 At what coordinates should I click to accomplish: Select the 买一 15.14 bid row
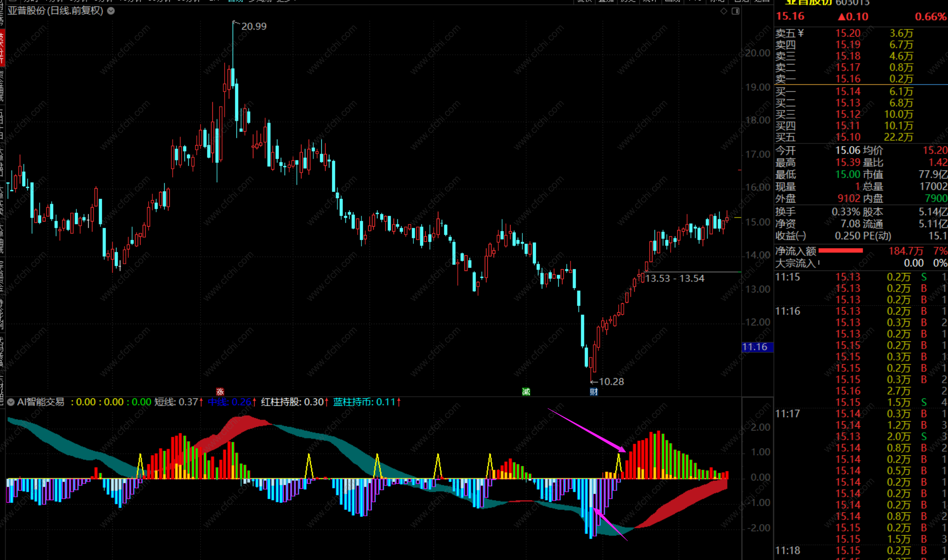847,92
